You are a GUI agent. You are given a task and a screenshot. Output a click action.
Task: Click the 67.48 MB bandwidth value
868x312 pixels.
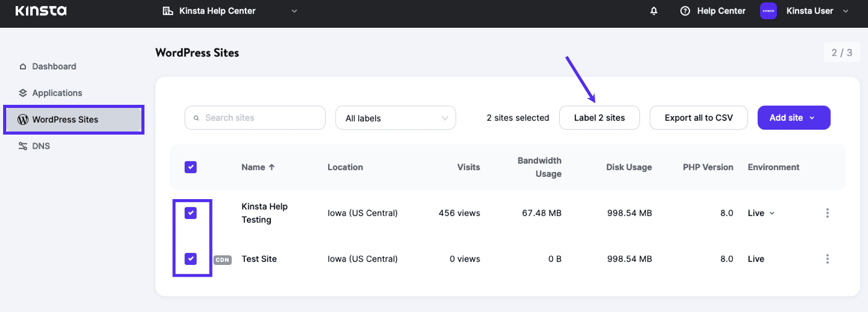pos(542,213)
